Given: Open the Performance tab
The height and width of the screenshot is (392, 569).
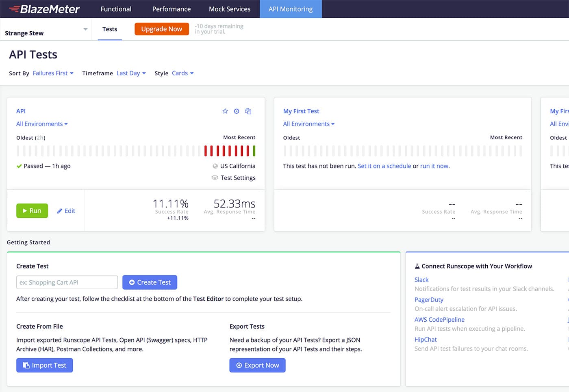Looking at the screenshot, I should 172,9.
